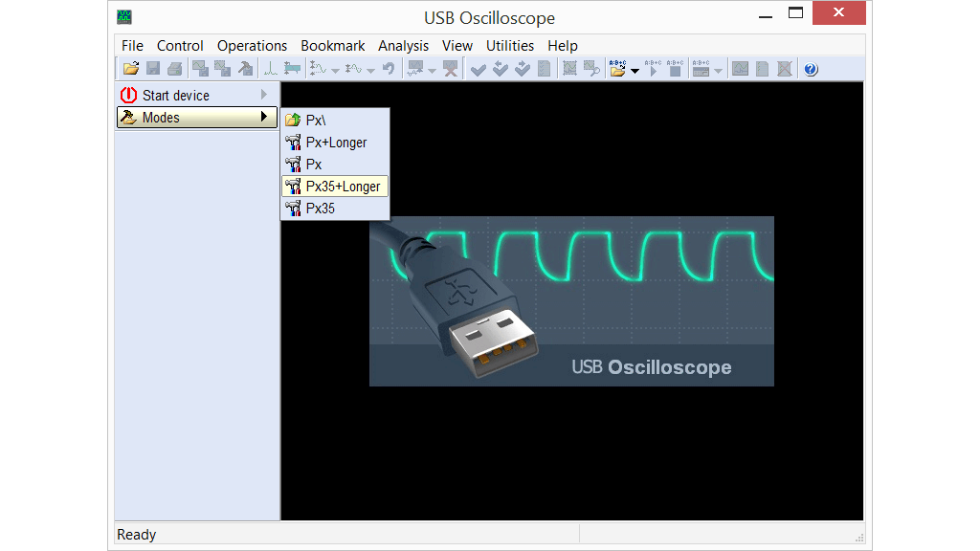This screenshot has width=980, height=551.
Task: Click the undo arrow icon
Action: click(x=389, y=69)
